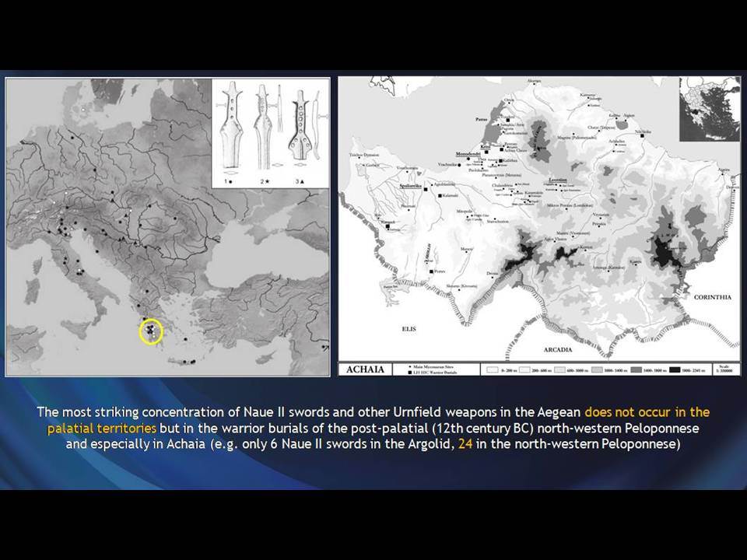Click the "Kalamaki" label on the Achaia map
Screen dimensions: 747x560
point(451,195)
